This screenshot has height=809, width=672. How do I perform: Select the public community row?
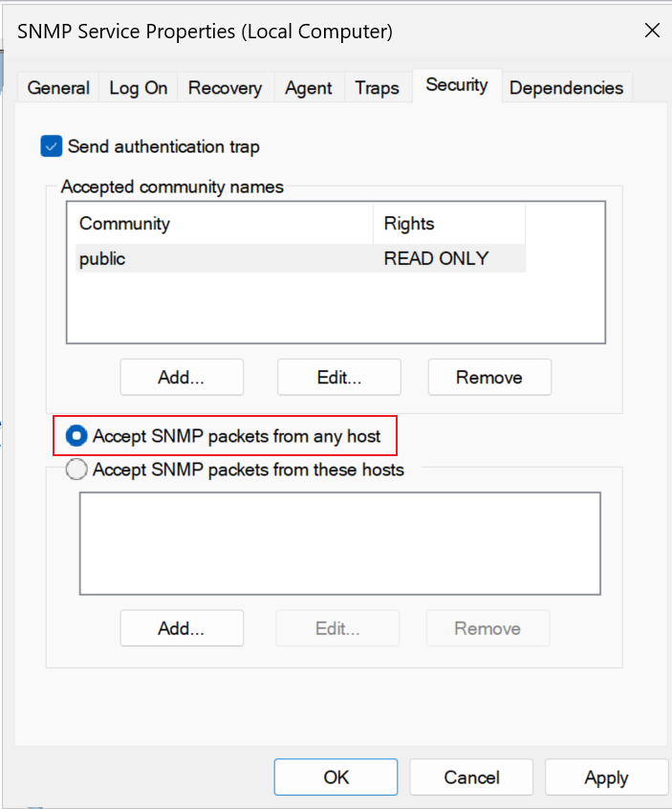tap(300, 258)
